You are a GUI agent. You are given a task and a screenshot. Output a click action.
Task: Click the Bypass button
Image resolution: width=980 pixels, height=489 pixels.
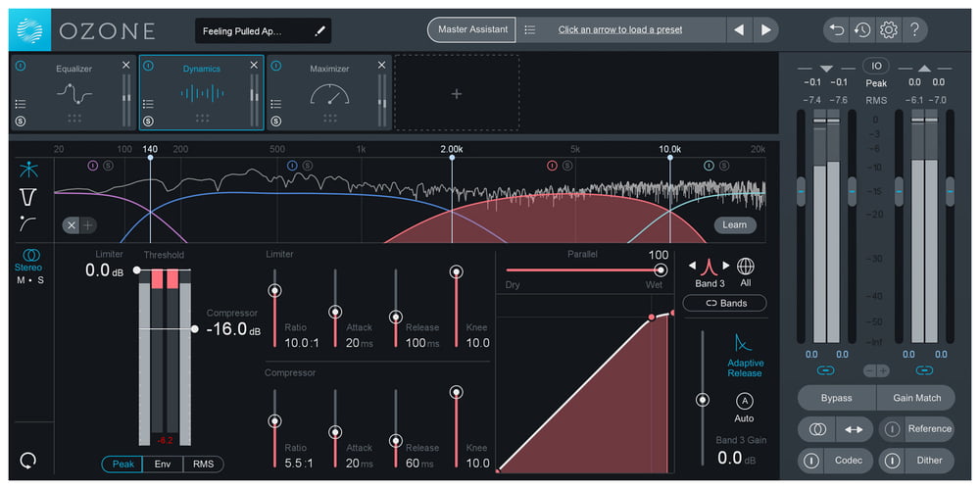837,398
